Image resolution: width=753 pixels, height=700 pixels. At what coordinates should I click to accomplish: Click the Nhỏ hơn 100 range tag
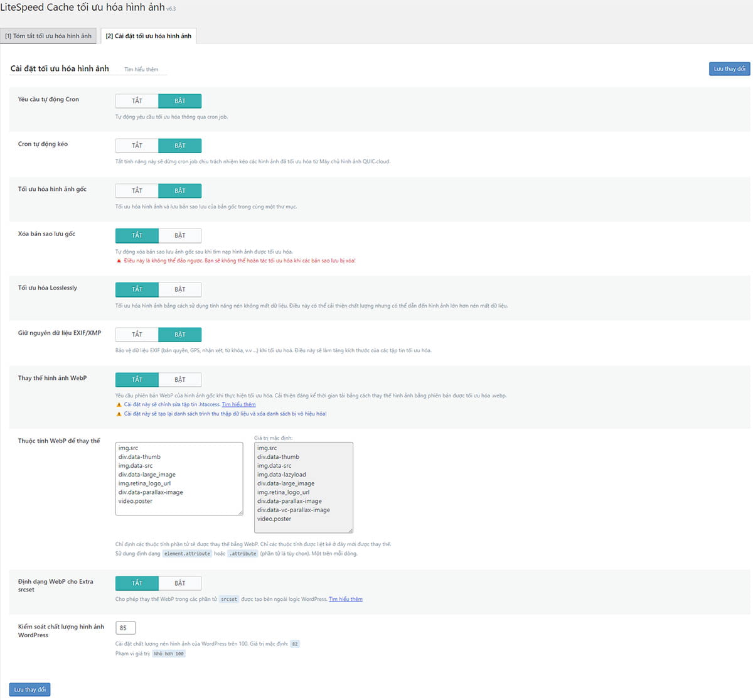click(x=169, y=654)
